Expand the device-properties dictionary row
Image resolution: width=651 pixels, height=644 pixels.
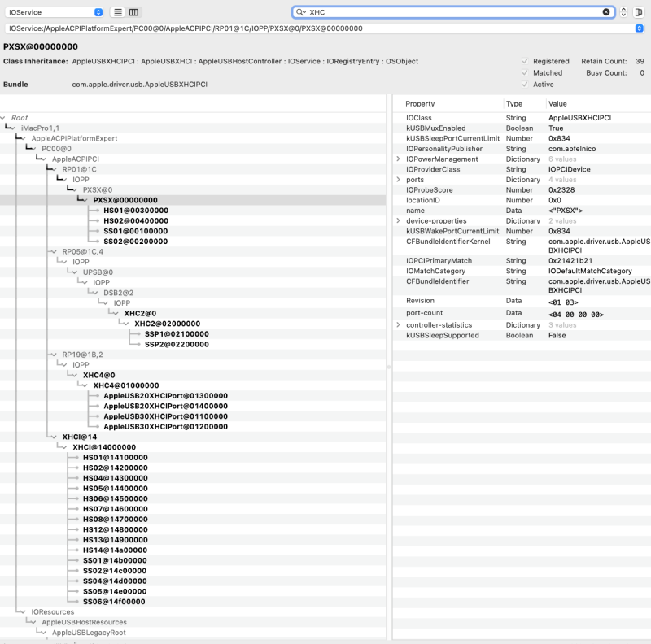coord(398,221)
